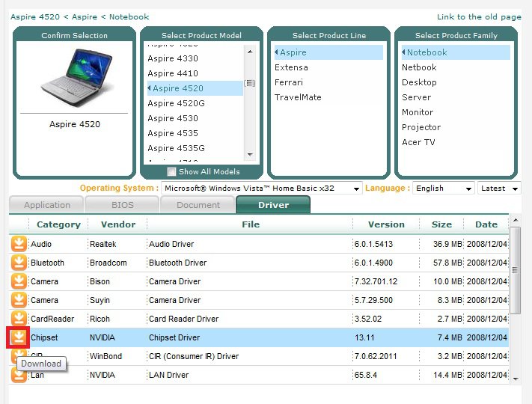This screenshot has height=404, width=532.
Task: Click the Audio Driver file name
Action: (x=171, y=244)
